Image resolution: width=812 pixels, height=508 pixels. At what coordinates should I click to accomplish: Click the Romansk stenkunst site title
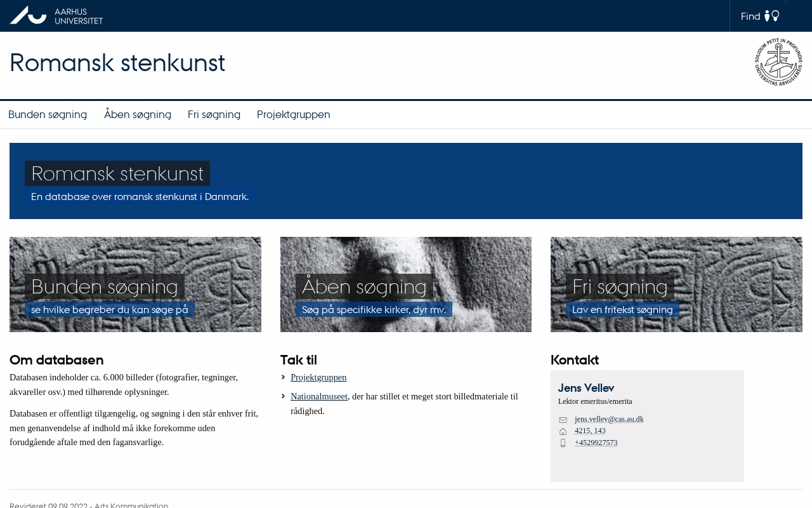(117, 63)
